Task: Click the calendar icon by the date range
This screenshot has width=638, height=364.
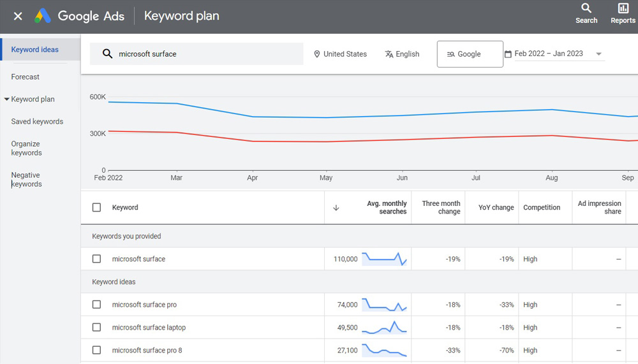Action: click(508, 54)
